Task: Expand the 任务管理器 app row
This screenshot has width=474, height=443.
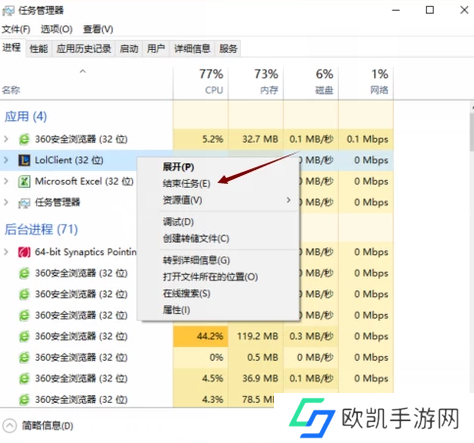Action: coord(6,202)
